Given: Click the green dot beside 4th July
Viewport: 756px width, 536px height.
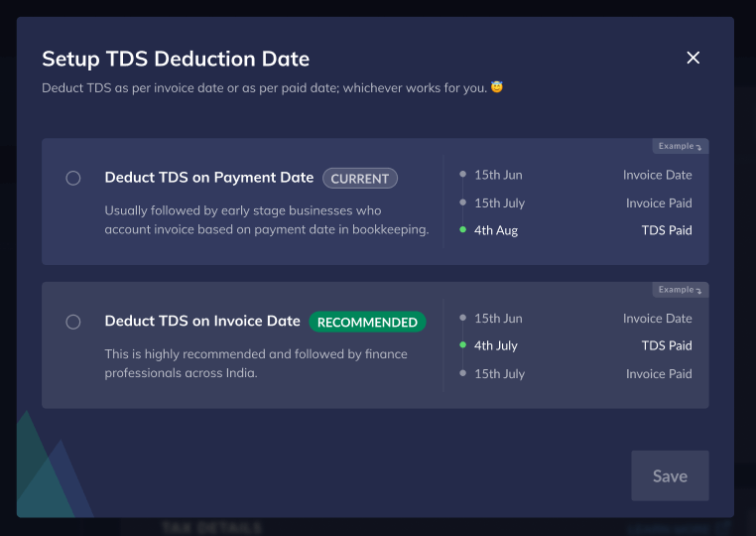Looking at the screenshot, I should click(462, 346).
